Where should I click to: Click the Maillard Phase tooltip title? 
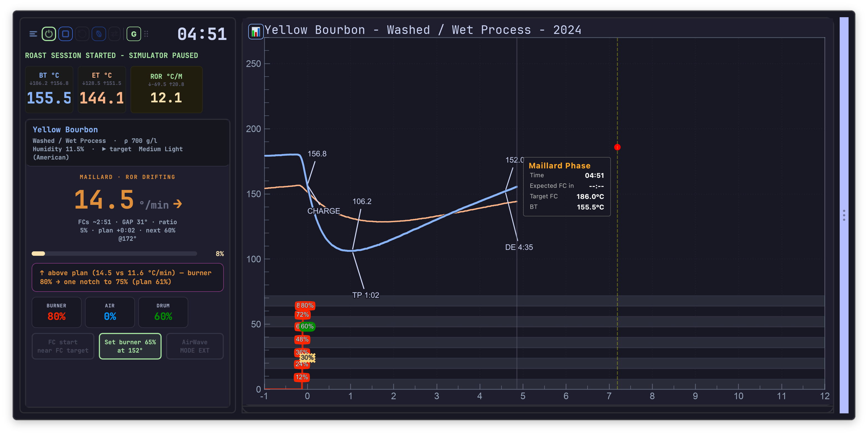(559, 166)
